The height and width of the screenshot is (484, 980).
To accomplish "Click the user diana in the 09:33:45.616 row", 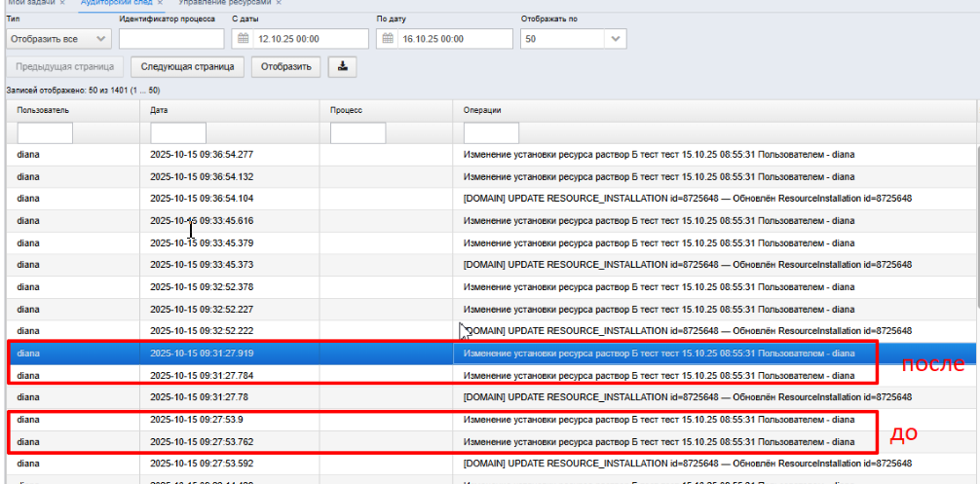I will (x=28, y=221).
